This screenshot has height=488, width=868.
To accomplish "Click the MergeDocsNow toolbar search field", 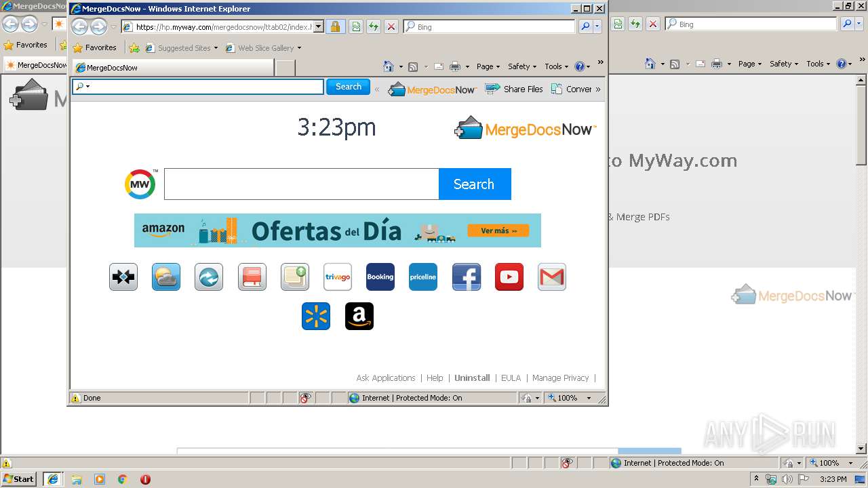I will click(x=198, y=87).
